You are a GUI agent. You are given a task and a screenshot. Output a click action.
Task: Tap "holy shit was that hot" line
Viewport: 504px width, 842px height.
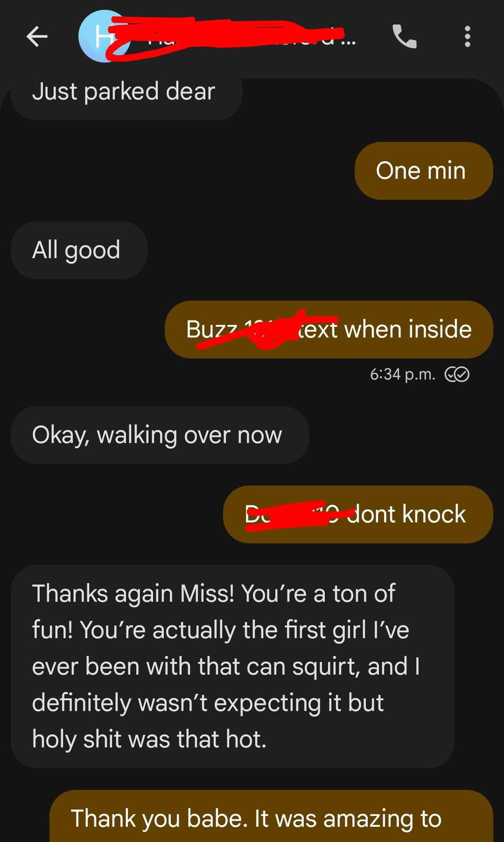click(x=149, y=739)
